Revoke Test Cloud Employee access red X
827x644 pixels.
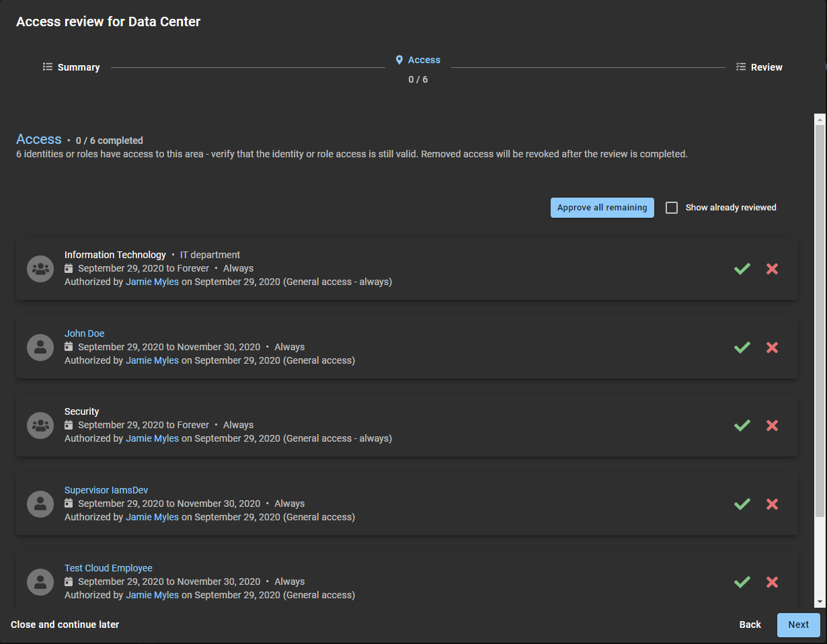point(772,582)
